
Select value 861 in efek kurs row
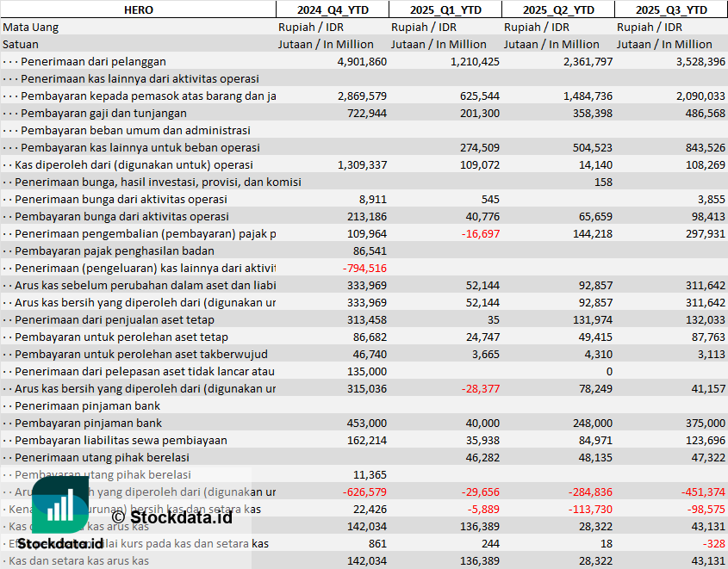(377, 543)
